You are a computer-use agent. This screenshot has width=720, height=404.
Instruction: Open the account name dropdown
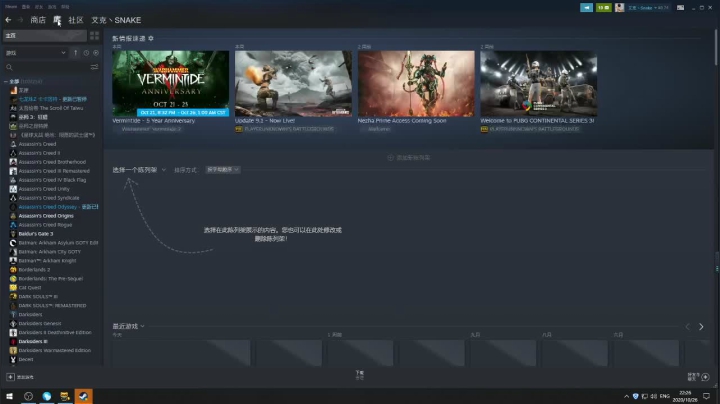648,7
